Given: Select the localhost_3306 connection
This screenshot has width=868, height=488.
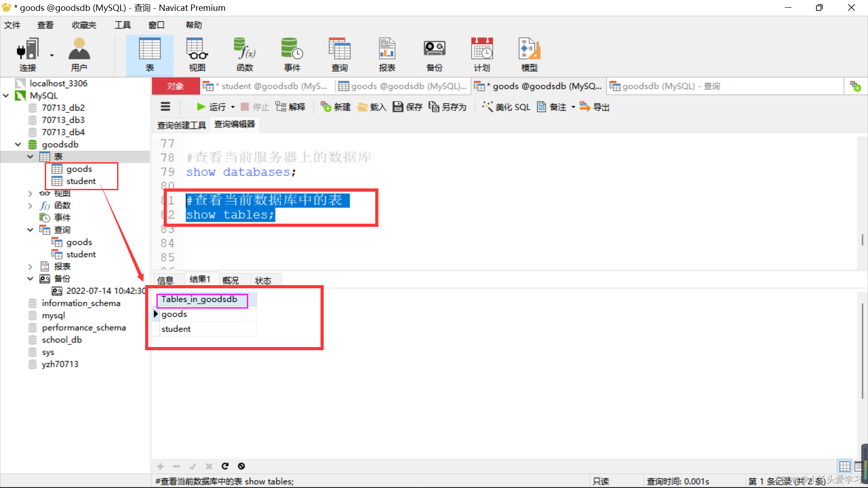Looking at the screenshot, I should (x=58, y=83).
